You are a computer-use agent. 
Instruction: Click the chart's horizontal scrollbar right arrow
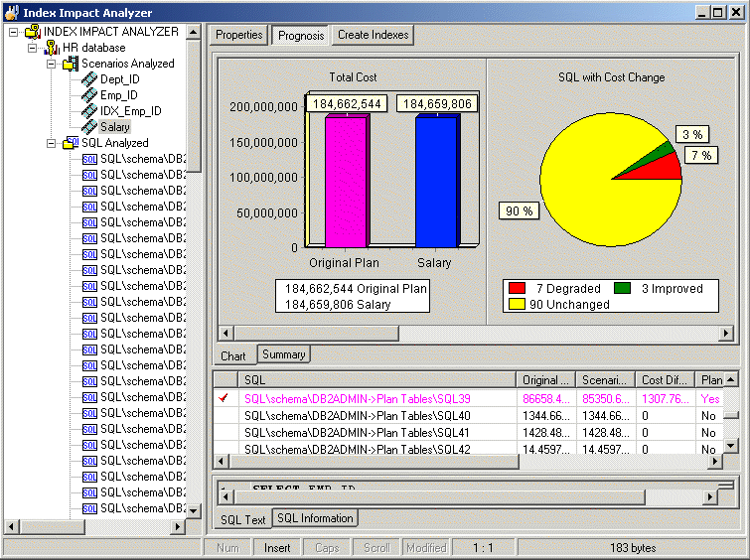pyautogui.click(x=732, y=333)
